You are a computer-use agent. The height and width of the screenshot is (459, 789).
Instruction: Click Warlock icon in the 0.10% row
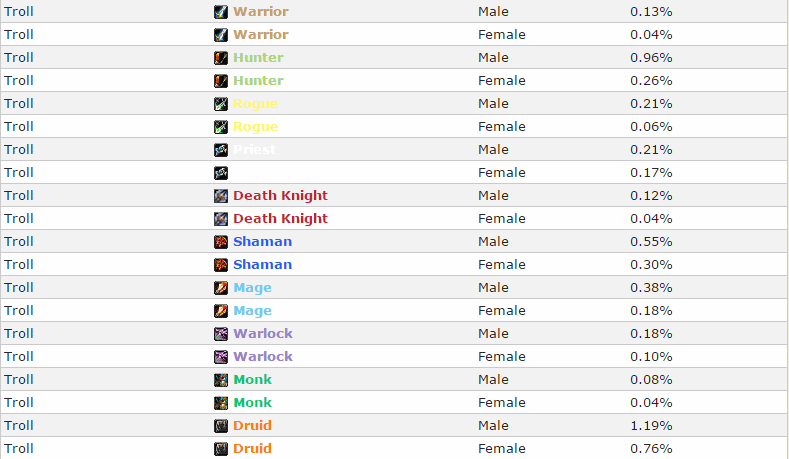point(220,357)
